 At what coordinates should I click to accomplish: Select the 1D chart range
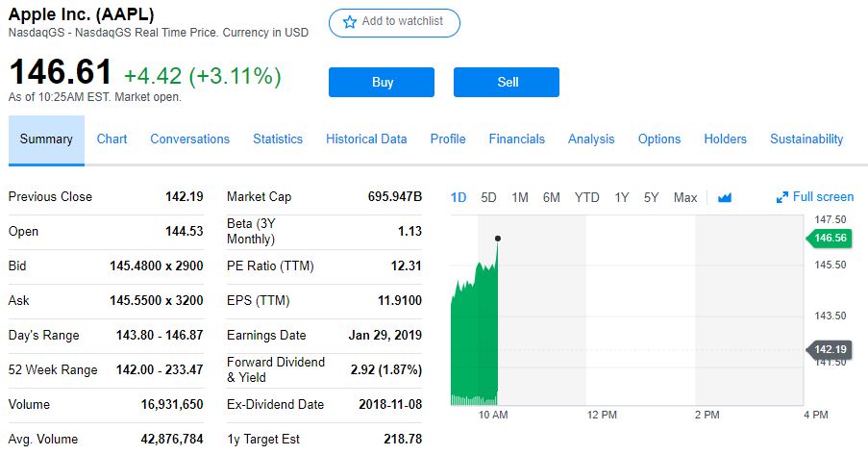(459, 197)
